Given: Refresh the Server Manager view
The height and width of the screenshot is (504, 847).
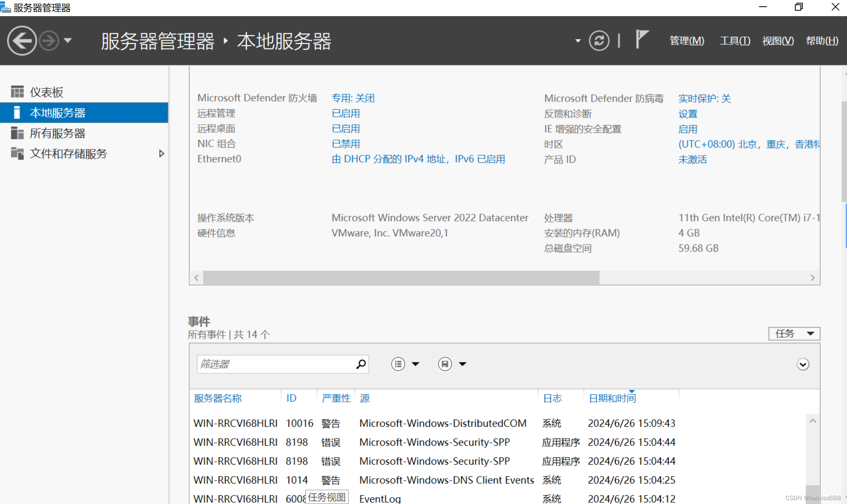Looking at the screenshot, I should [599, 41].
